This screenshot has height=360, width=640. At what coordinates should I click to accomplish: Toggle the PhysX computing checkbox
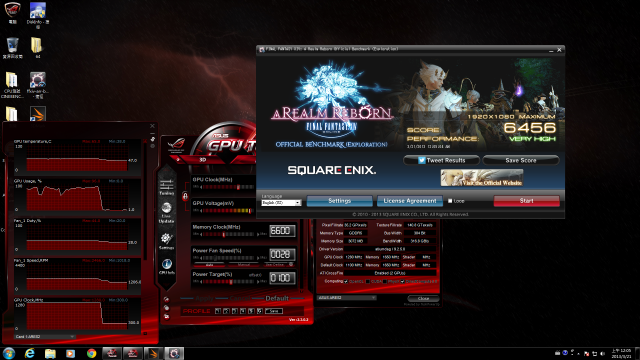tap(385, 281)
